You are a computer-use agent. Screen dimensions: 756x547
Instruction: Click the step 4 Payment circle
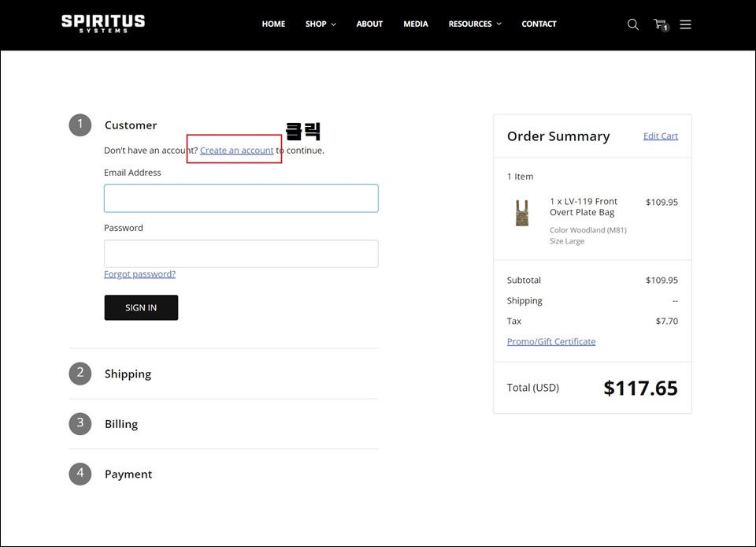tap(80, 474)
